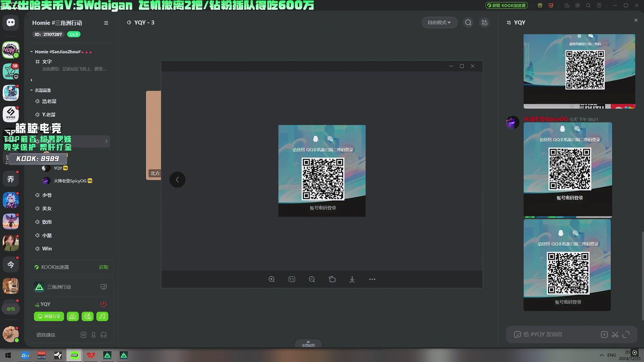This screenshot has width=644, height=362.
Task: Open the favorites list icon in title bar
Action: 567,5
